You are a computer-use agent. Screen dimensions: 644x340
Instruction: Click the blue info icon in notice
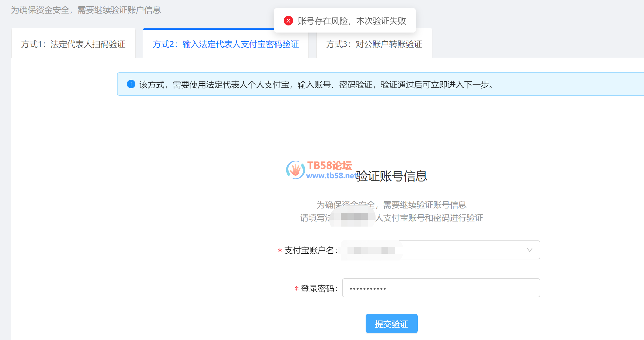pyautogui.click(x=131, y=84)
